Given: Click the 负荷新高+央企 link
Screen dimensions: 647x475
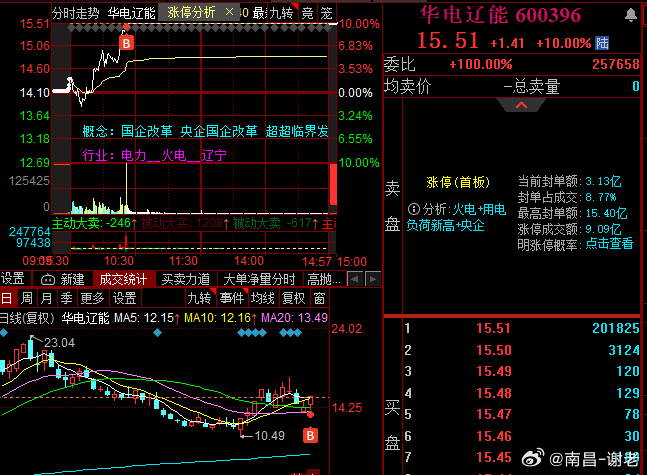Looking at the screenshot, I should tap(445, 225).
